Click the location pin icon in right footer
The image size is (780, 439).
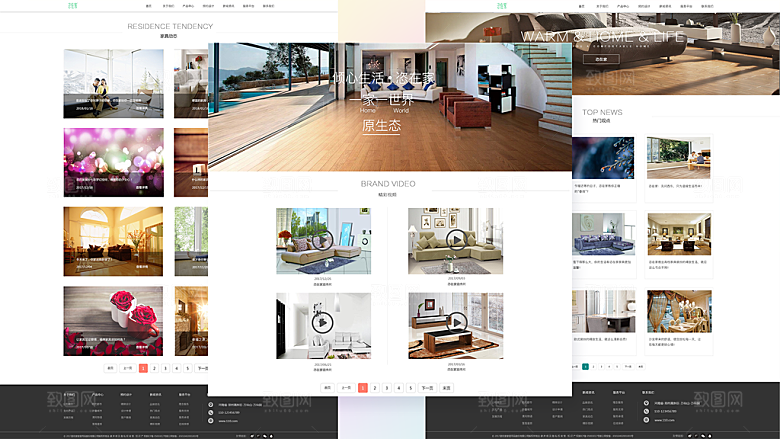(x=646, y=403)
